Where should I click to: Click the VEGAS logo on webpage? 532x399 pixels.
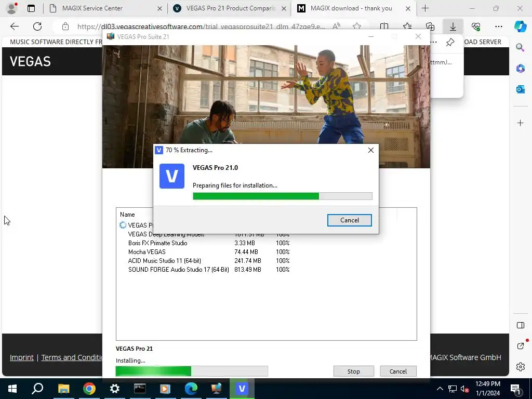pyautogui.click(x=30, y=61)
